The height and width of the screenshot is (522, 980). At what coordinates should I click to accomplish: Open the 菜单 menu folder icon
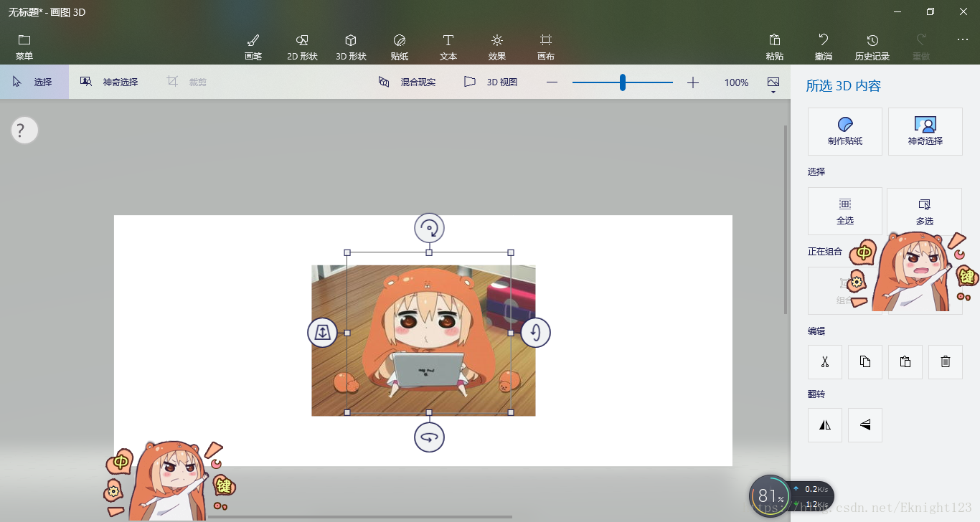pos(24,47)
